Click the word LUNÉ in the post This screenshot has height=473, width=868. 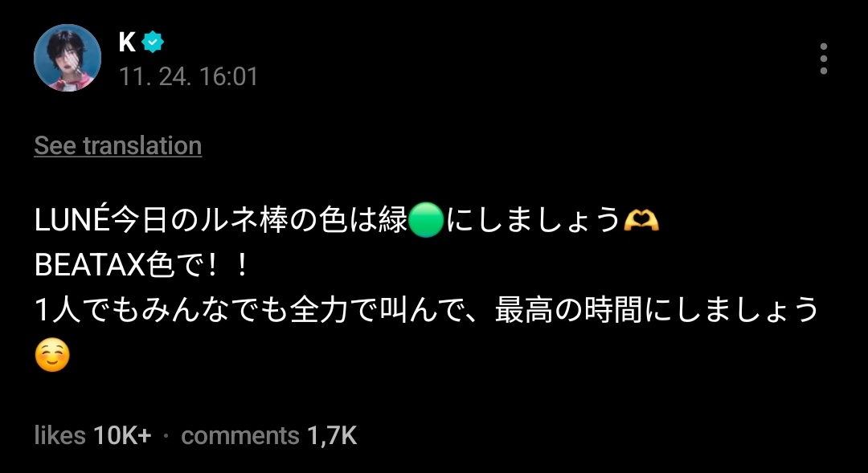(72, 220)
